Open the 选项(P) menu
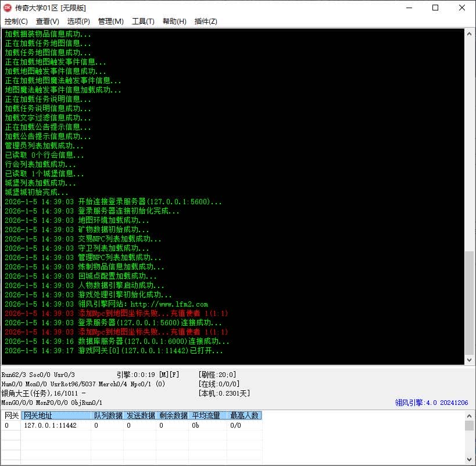The height and width of the screenshot is (466, 476). pyautogui.click(x=78, y=22)
